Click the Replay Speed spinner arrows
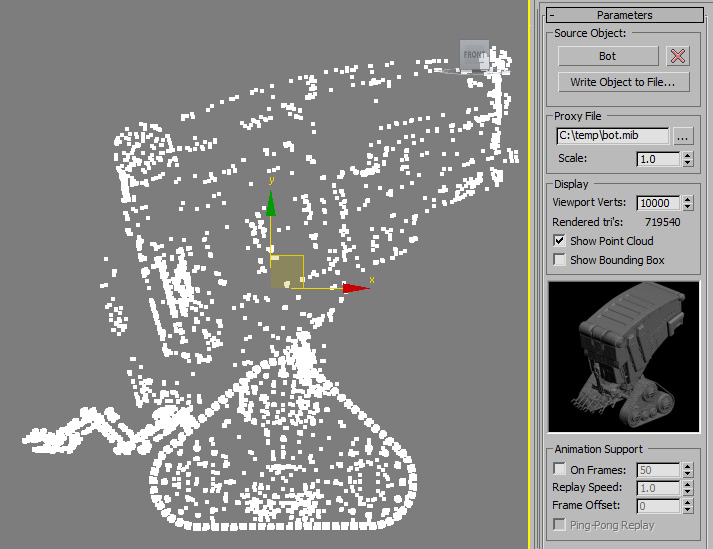Screen dimensions: 713x549 [x=688, y=488]
